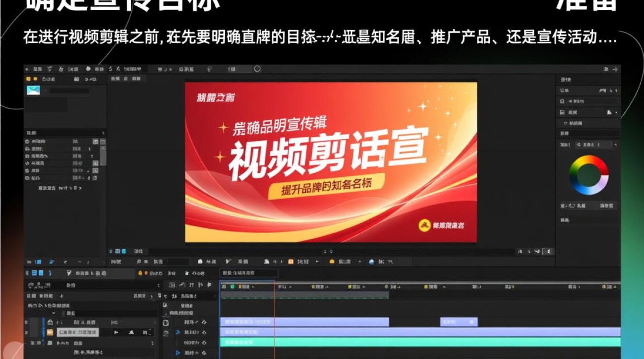Click the gray work-area bar above the tracks
This screenshot has width=644, height=359.
point(304,295)
